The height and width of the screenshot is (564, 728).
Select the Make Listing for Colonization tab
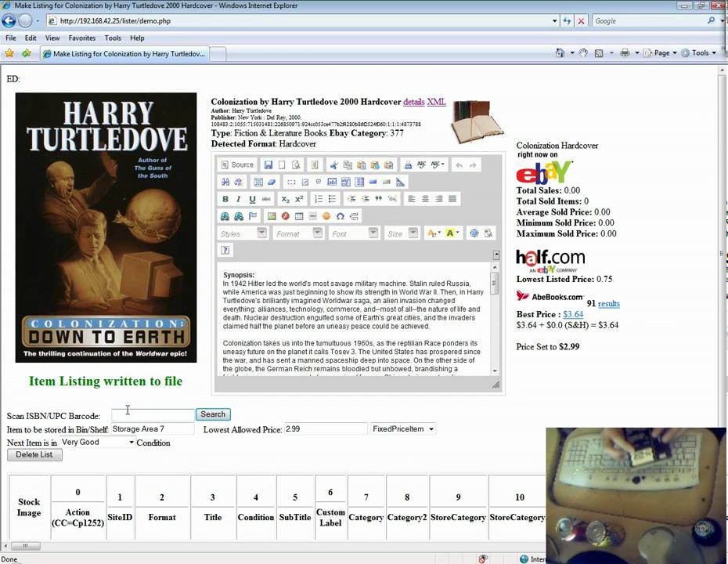124,54
